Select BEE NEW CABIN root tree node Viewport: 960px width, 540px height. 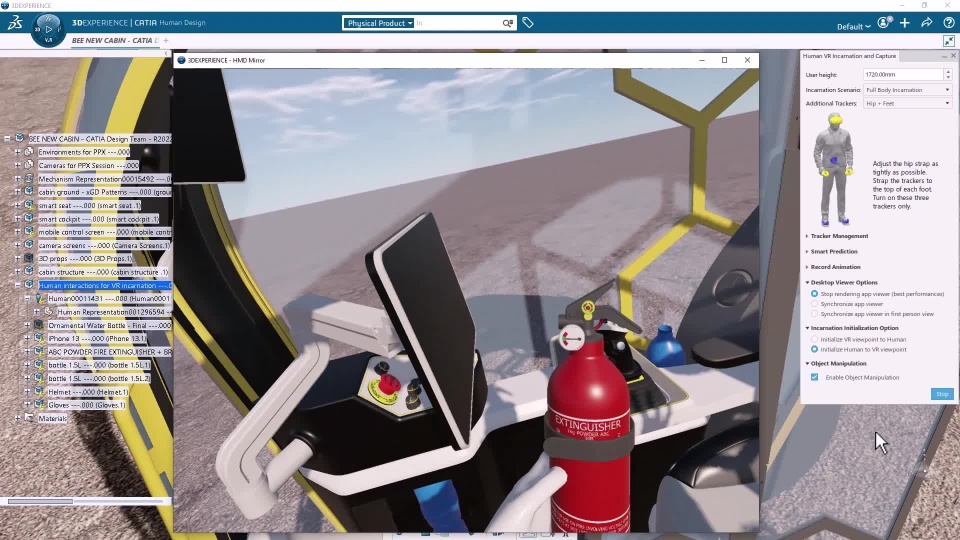click(x=100, y=139)
